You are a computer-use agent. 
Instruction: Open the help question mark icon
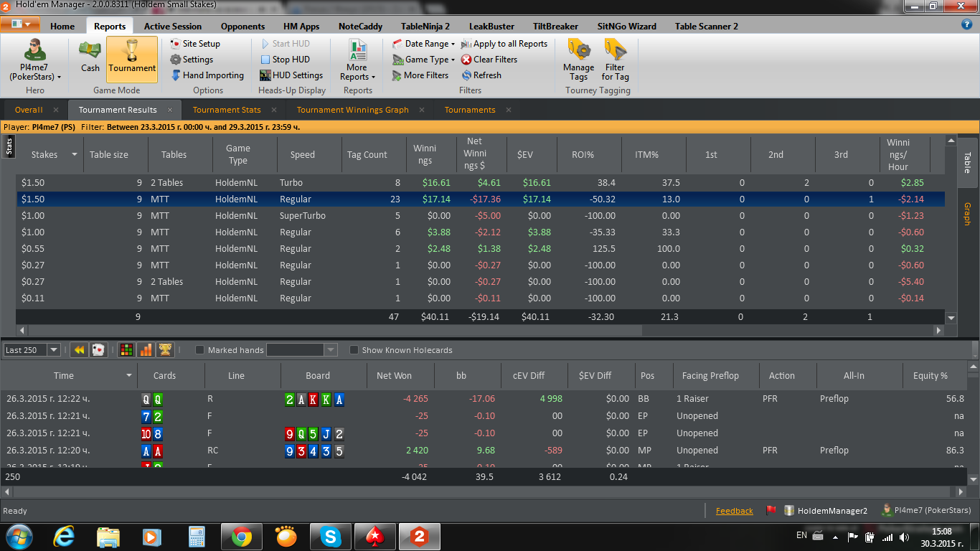(x=966, y=24)
